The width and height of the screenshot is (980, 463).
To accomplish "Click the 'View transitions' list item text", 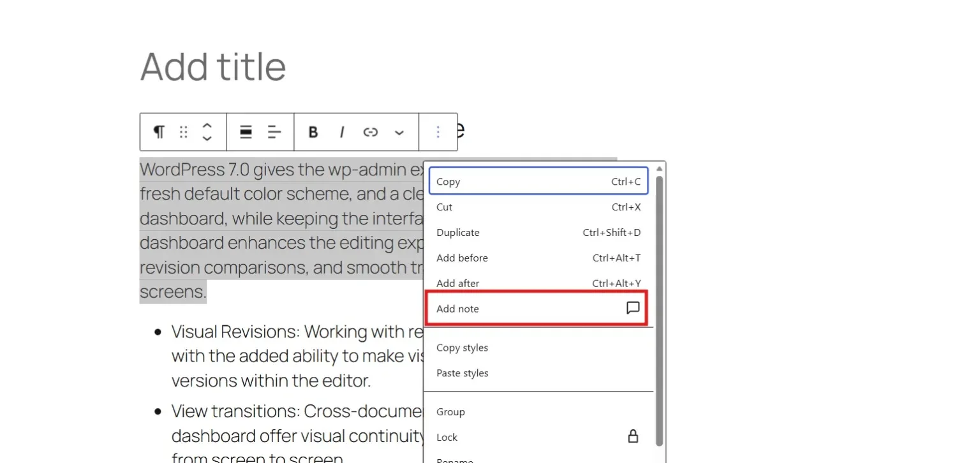I will [x=297, y=436].
